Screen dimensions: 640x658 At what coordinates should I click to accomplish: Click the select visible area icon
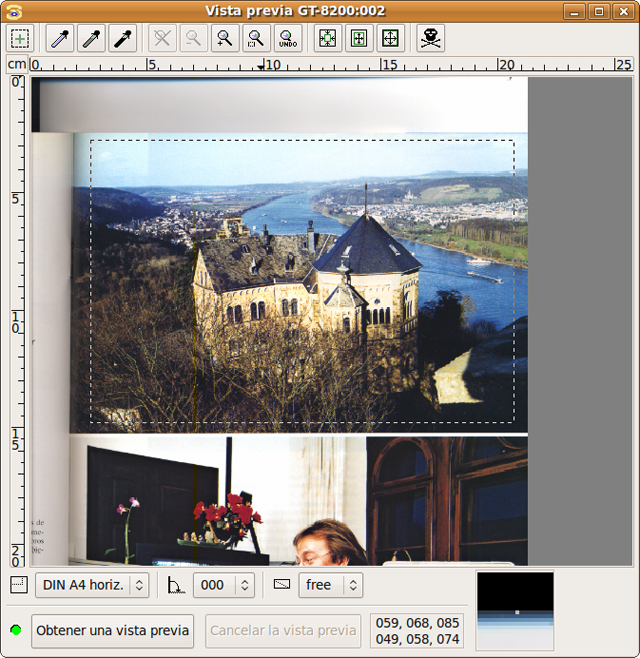[x=391, y=39]
